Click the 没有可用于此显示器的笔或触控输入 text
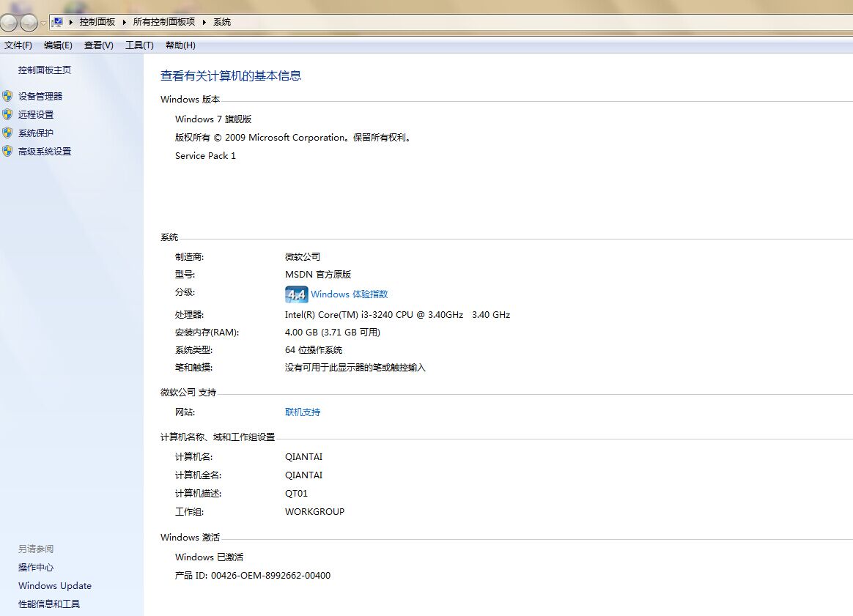853x616 pixels. click(x=355, y=368)
